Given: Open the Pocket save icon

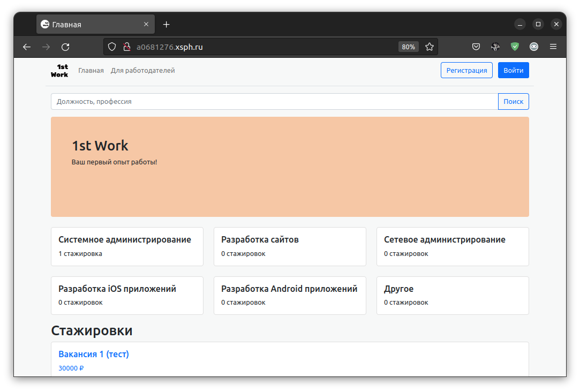Looking at the screenshot, I should tap(476, 47).
